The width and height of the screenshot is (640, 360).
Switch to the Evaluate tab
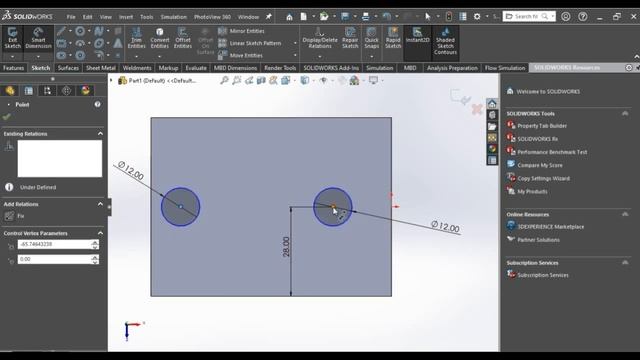(x=196, y=68)
